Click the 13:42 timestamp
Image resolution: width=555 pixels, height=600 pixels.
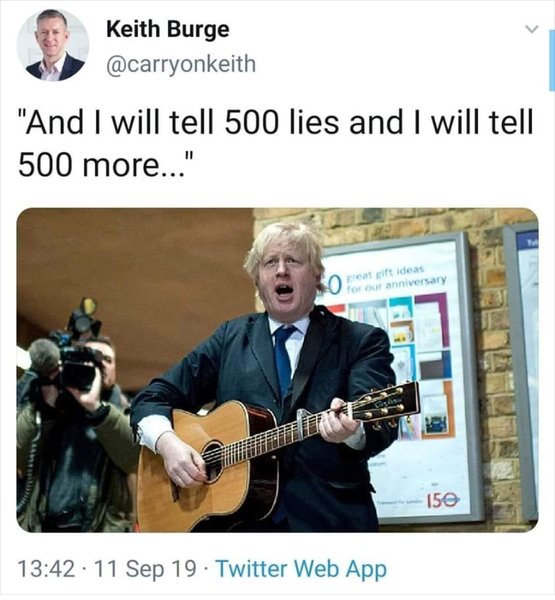point(47,569)
